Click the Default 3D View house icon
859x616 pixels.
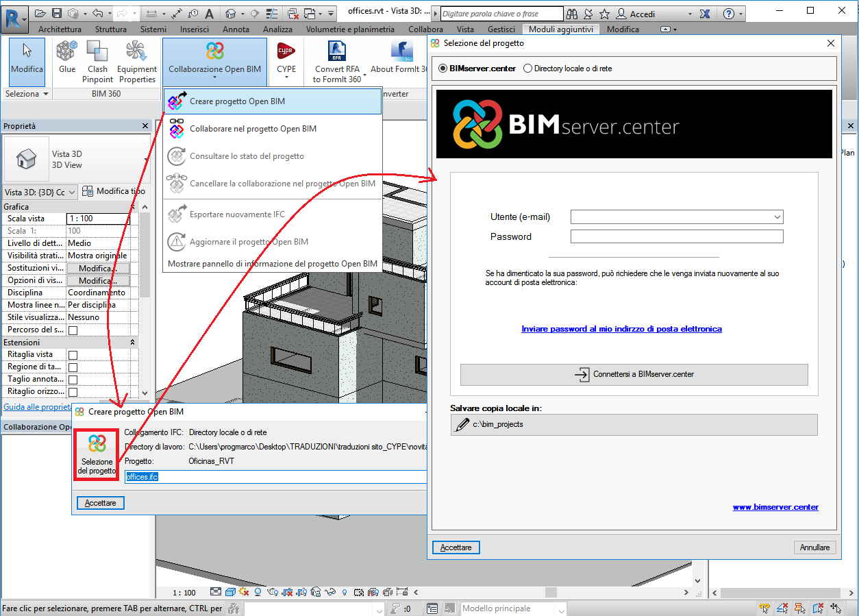(230, 13)
